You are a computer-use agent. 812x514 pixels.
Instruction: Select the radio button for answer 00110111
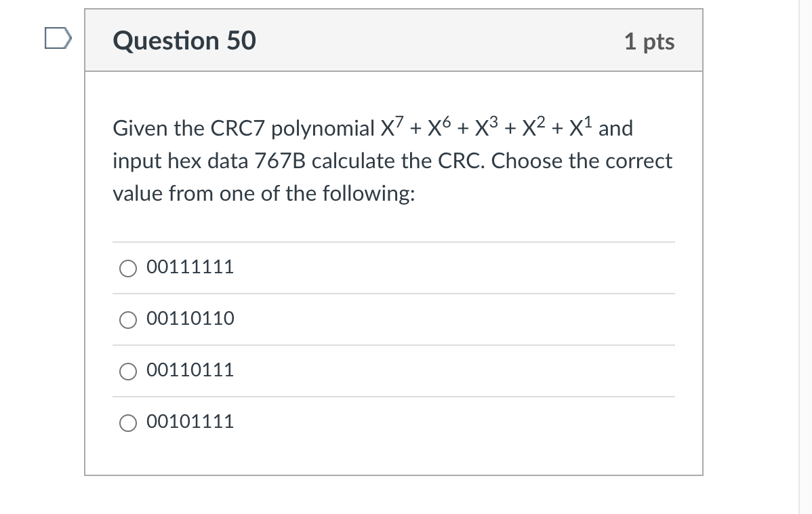click(x=128, y=371)
